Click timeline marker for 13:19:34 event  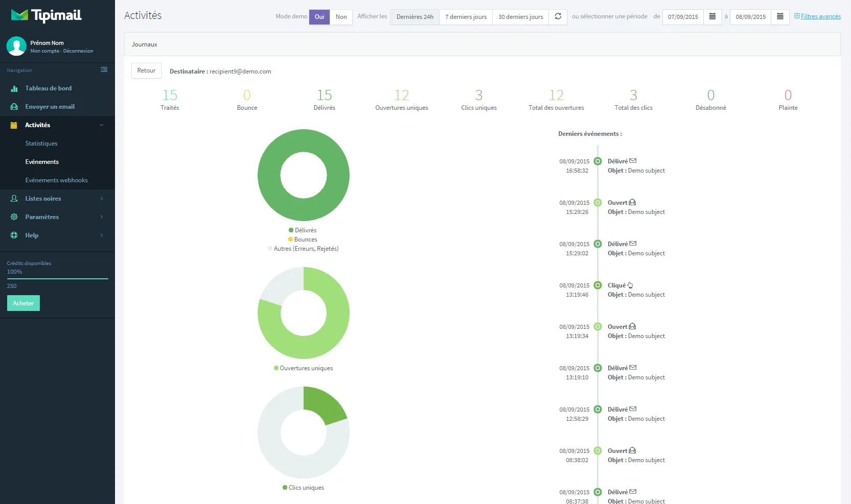[x=597, y=327]
